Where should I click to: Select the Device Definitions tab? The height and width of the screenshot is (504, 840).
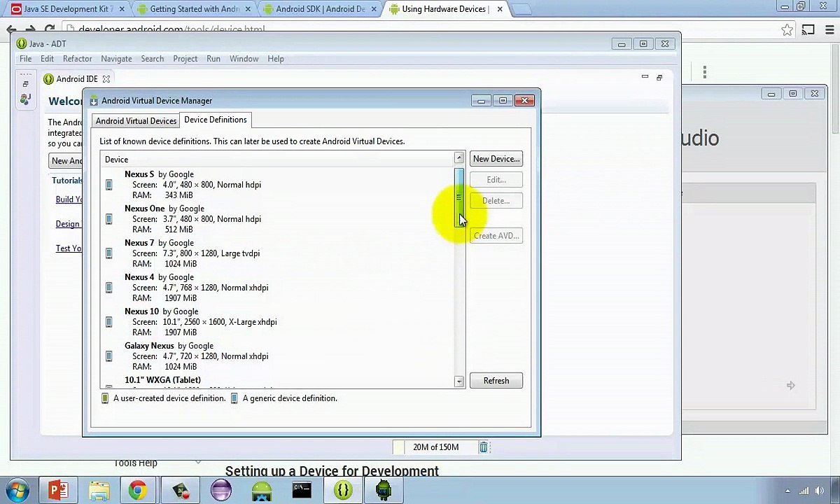215,120
